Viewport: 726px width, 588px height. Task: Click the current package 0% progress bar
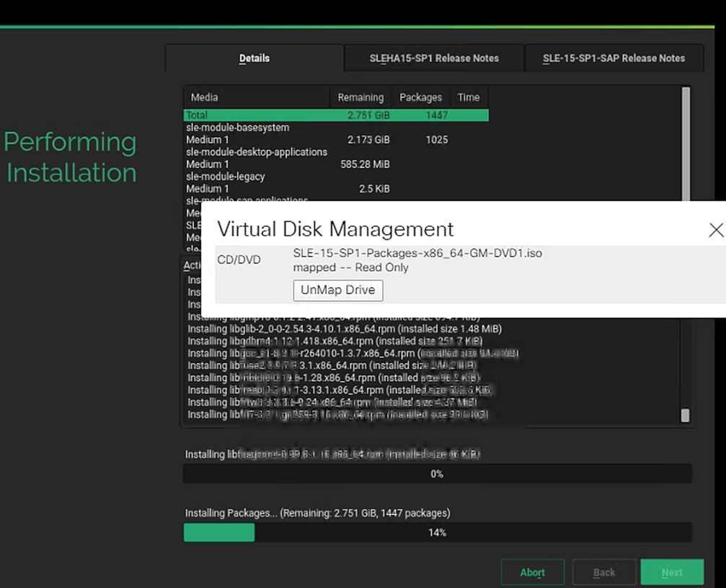(437, 473)
